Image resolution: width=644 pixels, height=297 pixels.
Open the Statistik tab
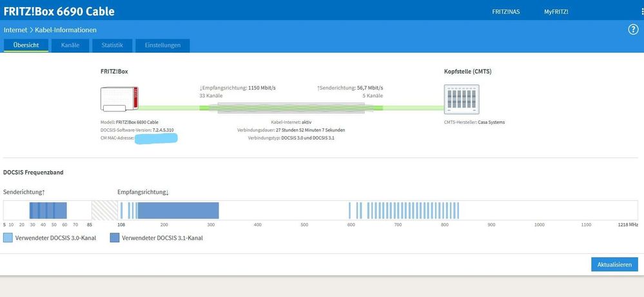click(112, 45)
